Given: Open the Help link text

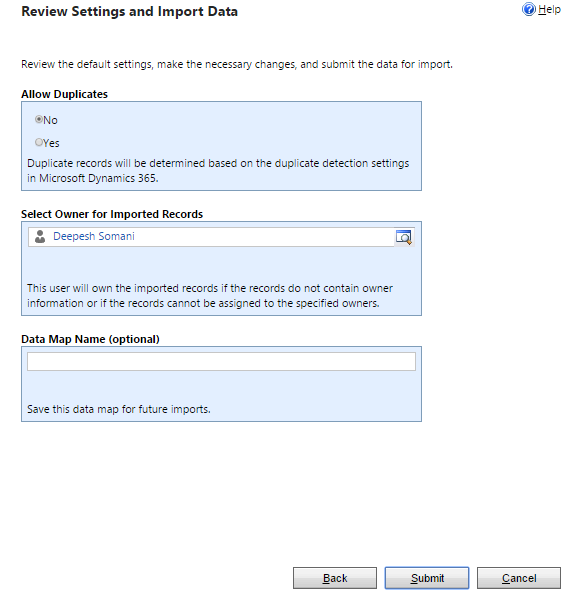Looking at the screenshot, I should (549, 9).
